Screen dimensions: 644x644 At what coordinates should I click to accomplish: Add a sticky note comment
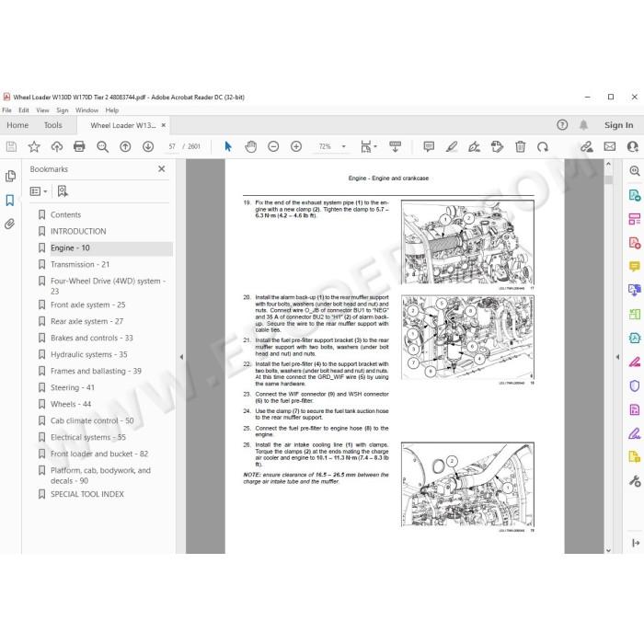pos(429,146)
